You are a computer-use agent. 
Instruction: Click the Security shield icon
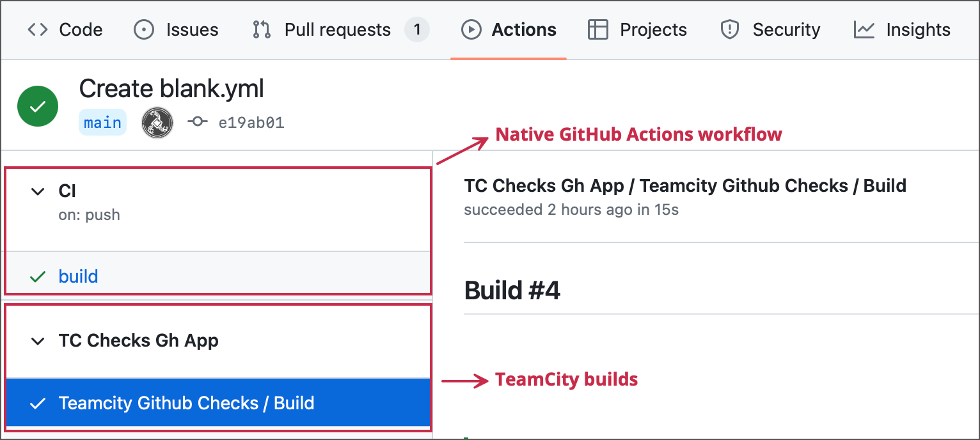[x=729, y=29]
